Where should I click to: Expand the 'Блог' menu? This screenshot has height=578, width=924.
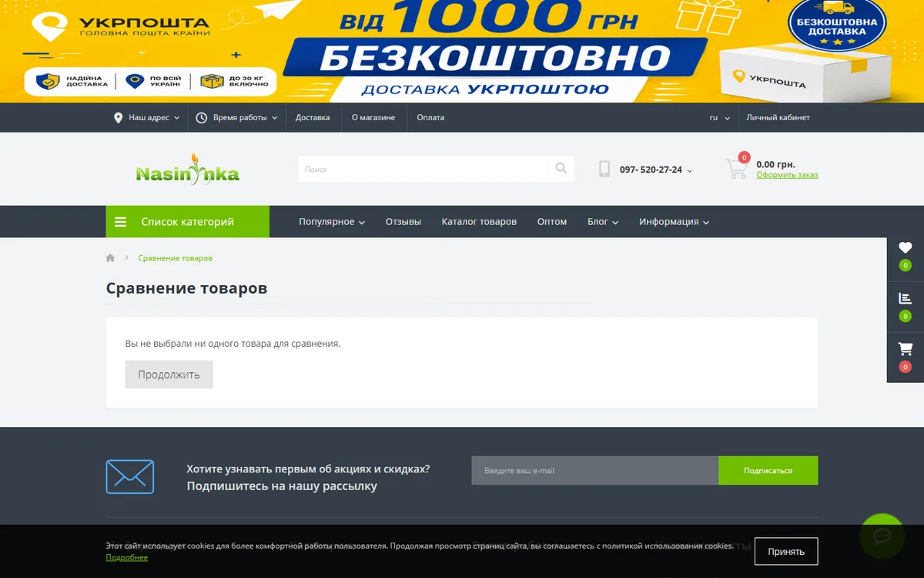point(603,222)
